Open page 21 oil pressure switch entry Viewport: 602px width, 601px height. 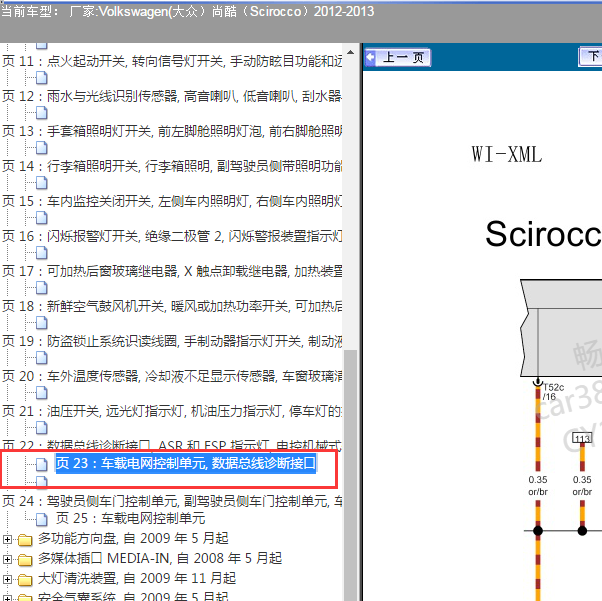[x=172, y=411]
